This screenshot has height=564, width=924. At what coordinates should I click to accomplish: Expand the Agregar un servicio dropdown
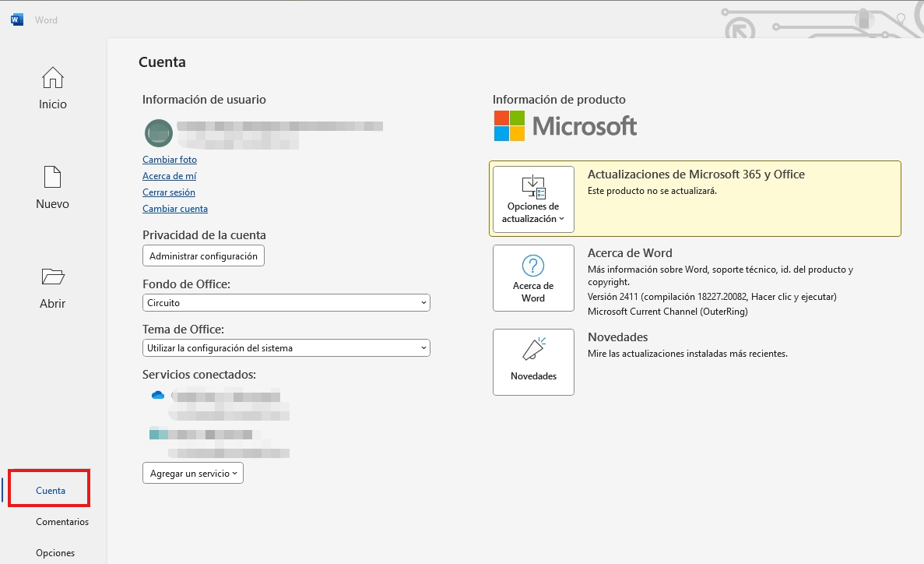193,473
